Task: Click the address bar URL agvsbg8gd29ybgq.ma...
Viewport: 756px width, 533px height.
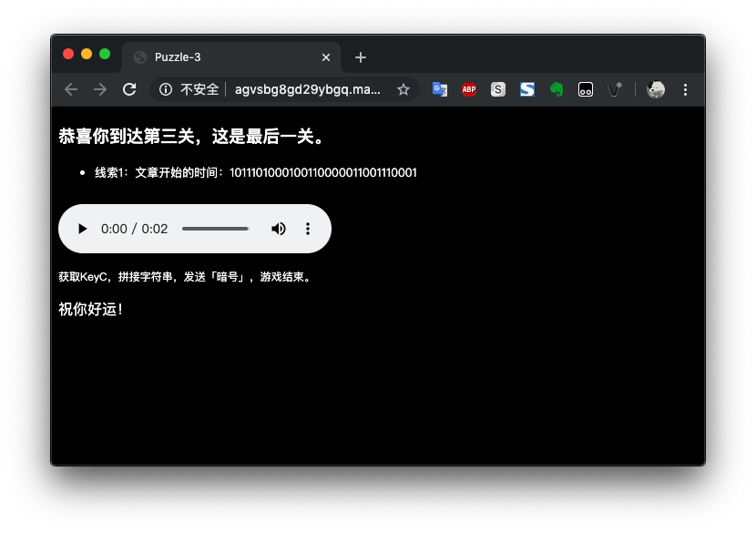Action: point(308,89)
